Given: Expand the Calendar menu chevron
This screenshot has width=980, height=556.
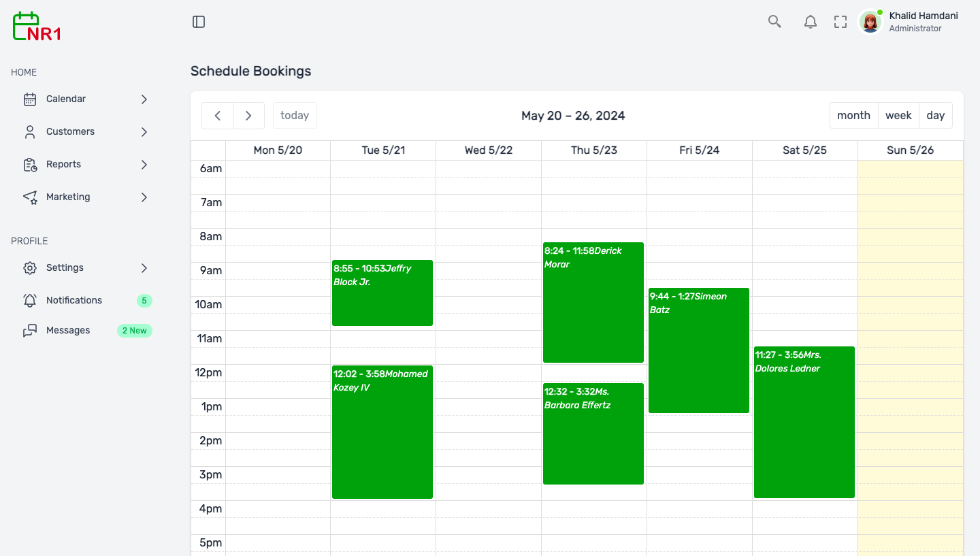Looking at the screenshot, I should [144, 99].
